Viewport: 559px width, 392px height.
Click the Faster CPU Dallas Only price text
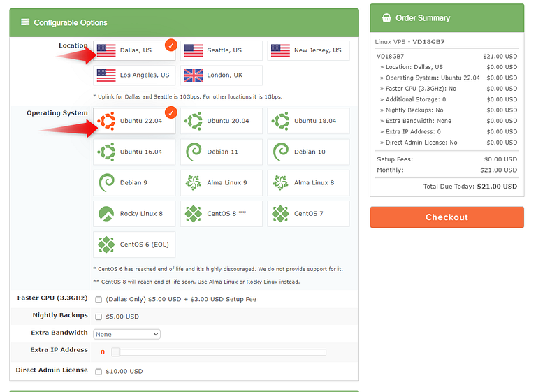pyautogui.click(x=181, y=299)
